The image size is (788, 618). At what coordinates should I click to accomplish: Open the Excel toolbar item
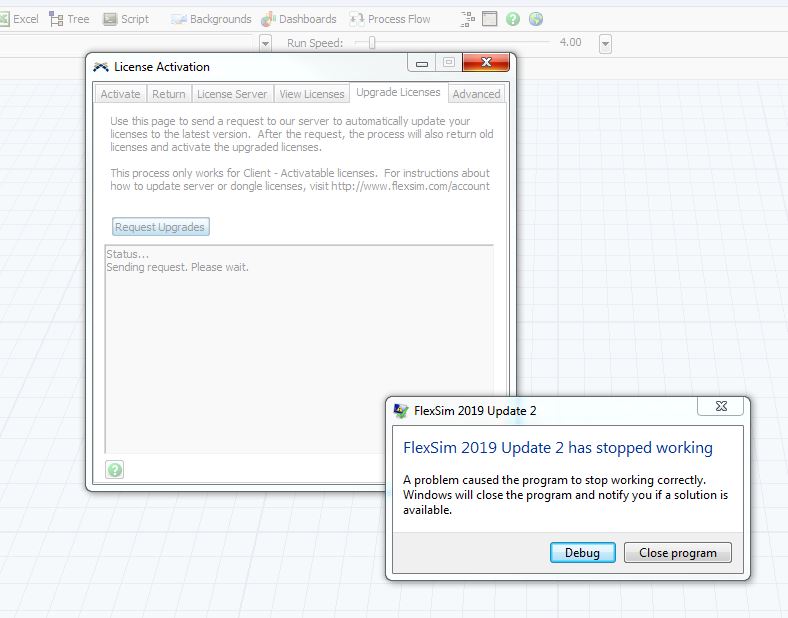point(19,19)
